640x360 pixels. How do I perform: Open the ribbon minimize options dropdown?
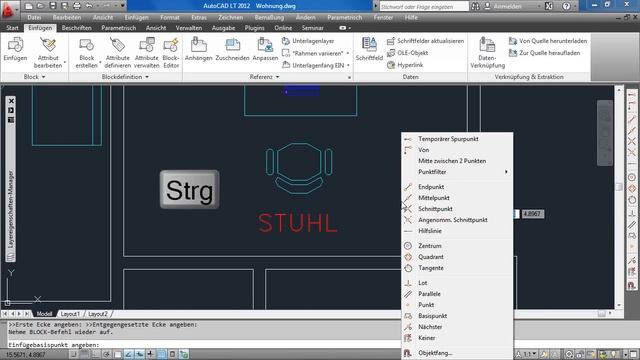[345, 28]
